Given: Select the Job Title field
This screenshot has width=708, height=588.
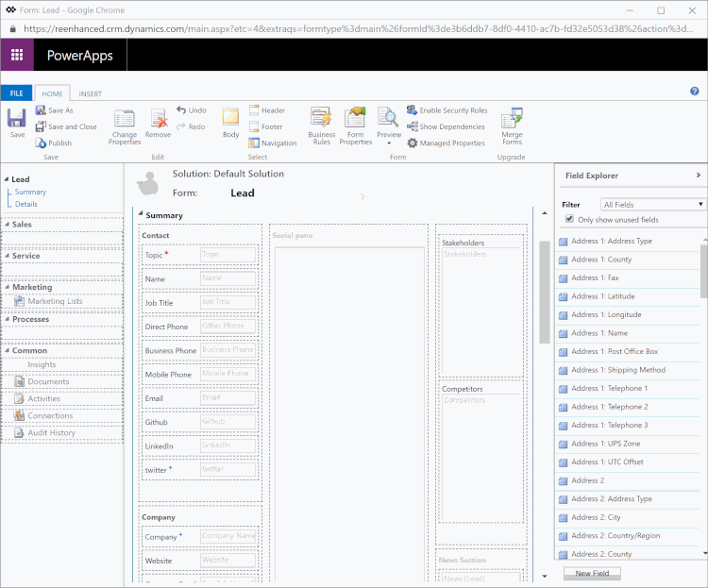Looking at the screenshot, I should [x=199, y=303].
